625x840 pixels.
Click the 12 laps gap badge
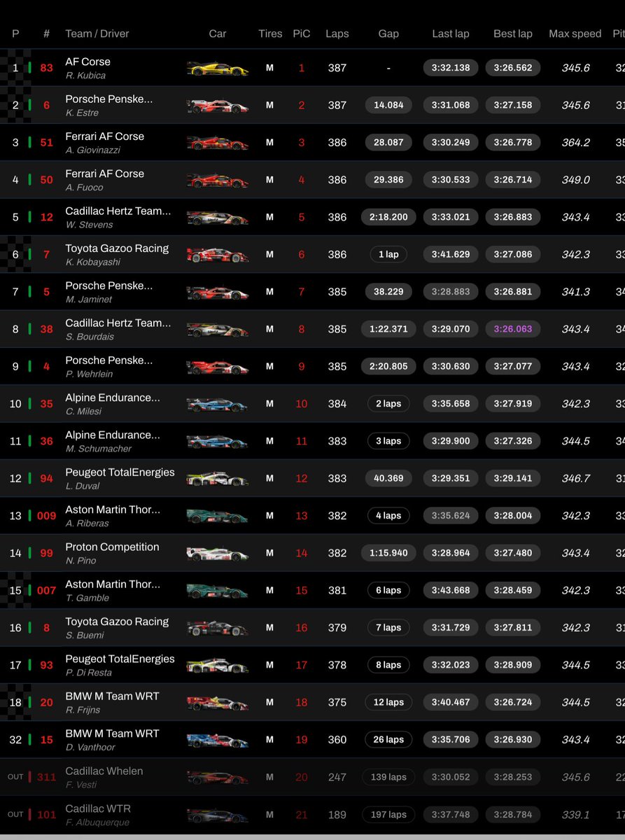click(x=388, y=702)
